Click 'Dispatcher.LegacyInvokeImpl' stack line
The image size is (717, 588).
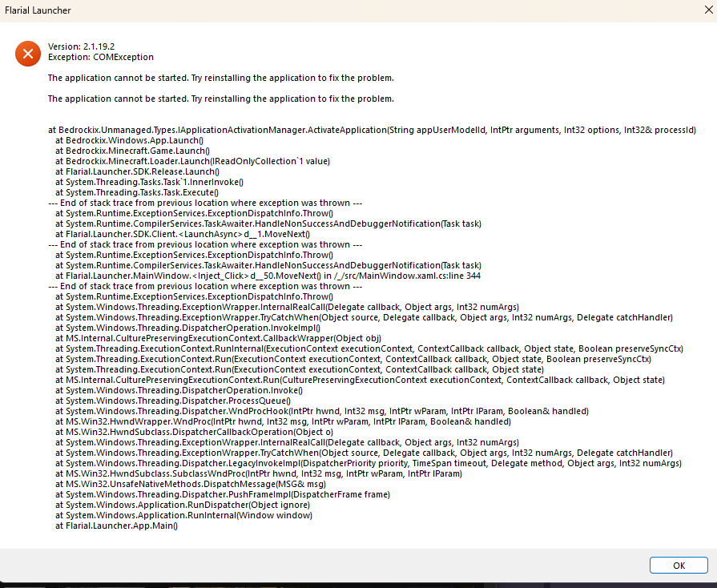(x=369, y=463)
